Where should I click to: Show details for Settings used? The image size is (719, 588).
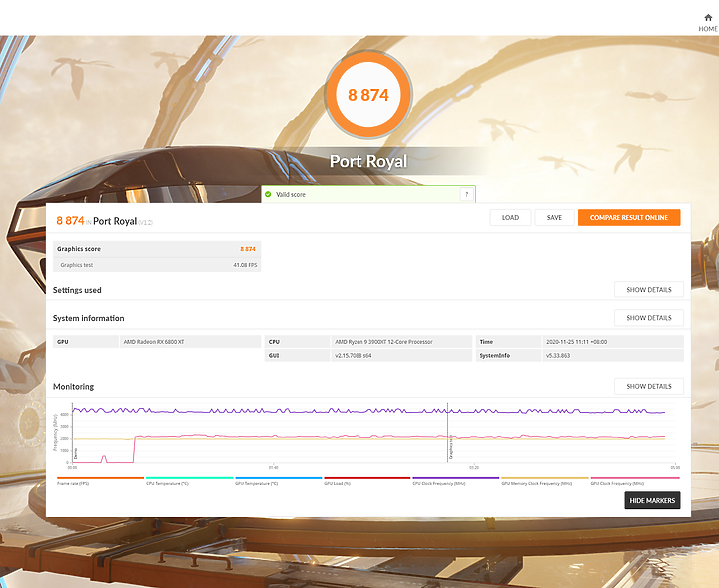[649, 290]
